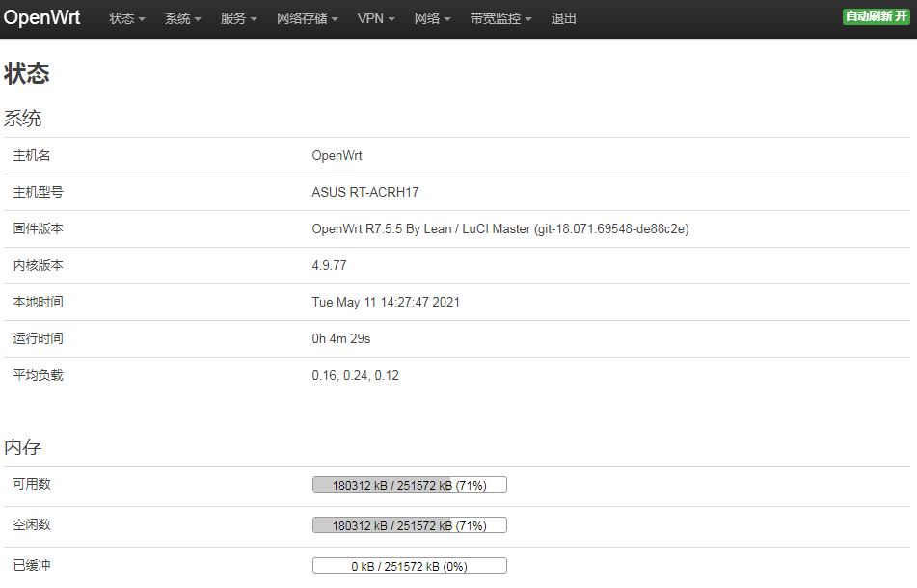Screen dimensions: 917x588
Task: Click the ASUS RT-ACRH17 model text
Action: click(364, 192)
